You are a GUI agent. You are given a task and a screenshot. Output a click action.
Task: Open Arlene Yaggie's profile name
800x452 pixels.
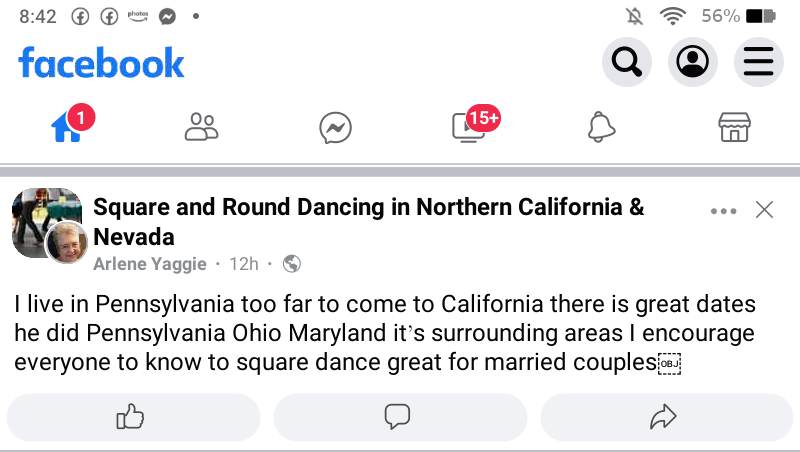(150, 264)
